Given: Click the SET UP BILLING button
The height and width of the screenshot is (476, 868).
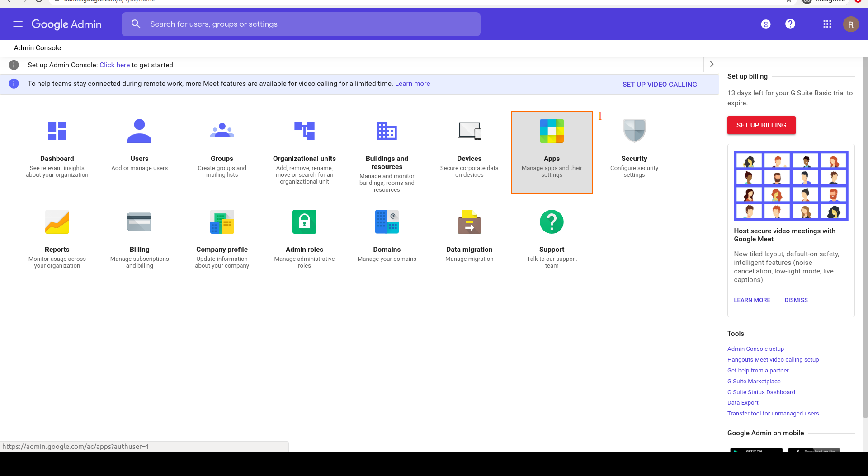Looking at the screenshot, I should click(x=761, y=125).
